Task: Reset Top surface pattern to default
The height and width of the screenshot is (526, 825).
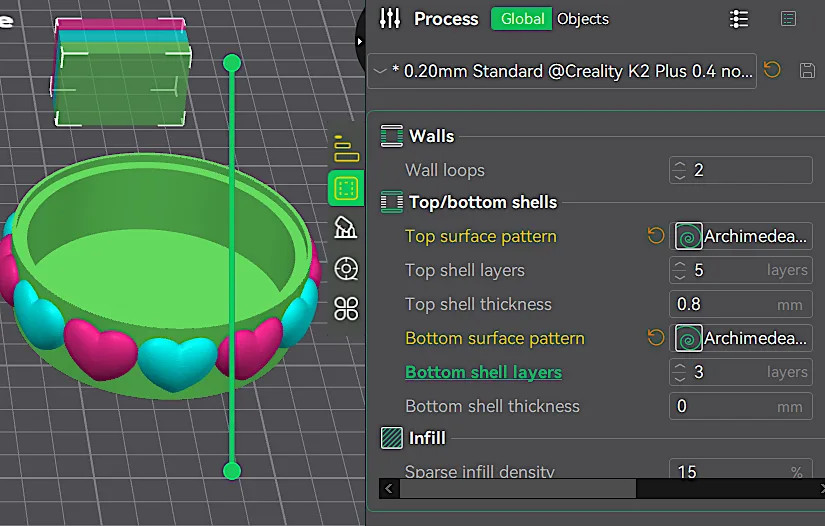Action: [656, 236]
